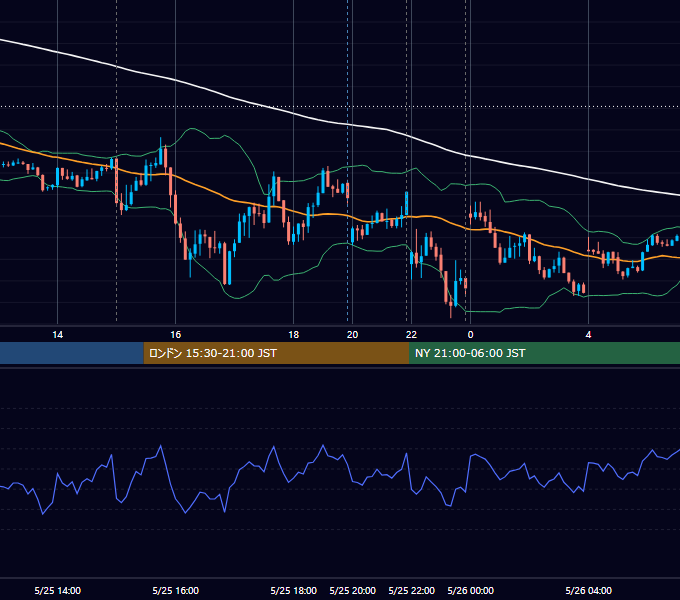Click the time axis label 22
Screen dimensions: 680x600
411,335
